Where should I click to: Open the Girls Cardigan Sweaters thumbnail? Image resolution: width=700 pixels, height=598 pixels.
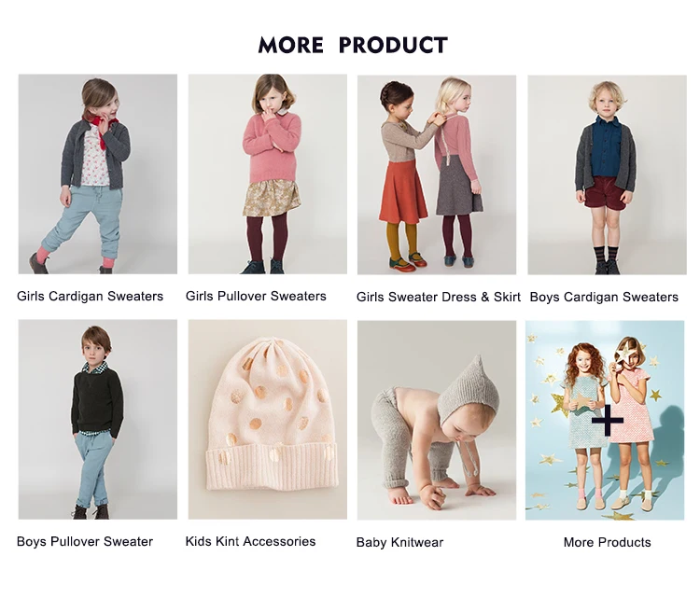(x=98, y=174)
